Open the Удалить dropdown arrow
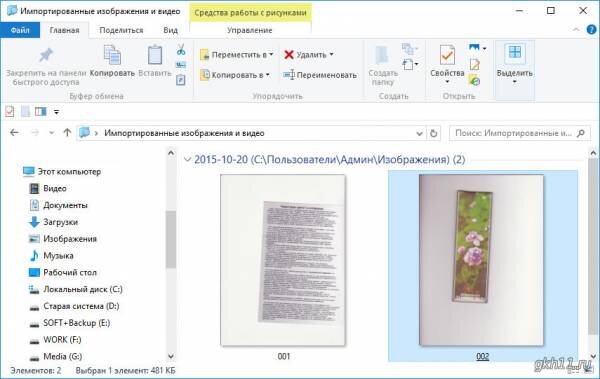Image resolution: width=600 pixels, height=379 pixels. [331, 54]
